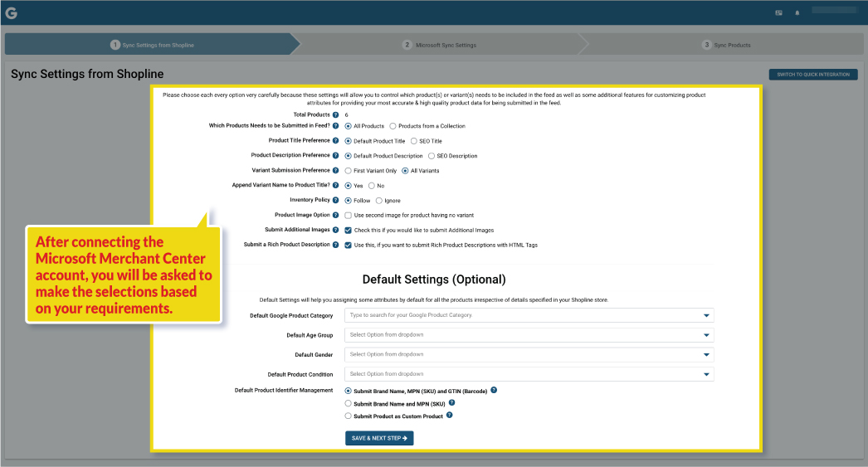
Task: Click Save & Next Step button
Action: pyautogui.click(x=379, y=438)
